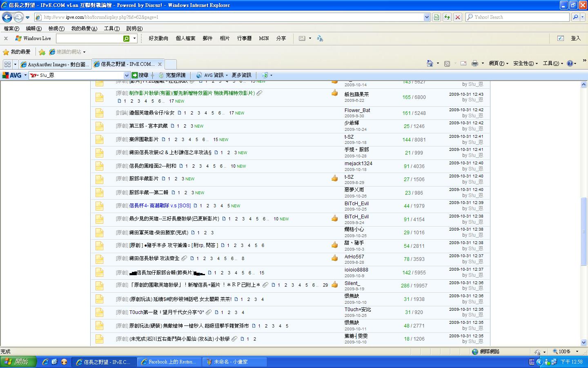Open thread 第三部 - 宮本武藏

(x=148, y=126)
